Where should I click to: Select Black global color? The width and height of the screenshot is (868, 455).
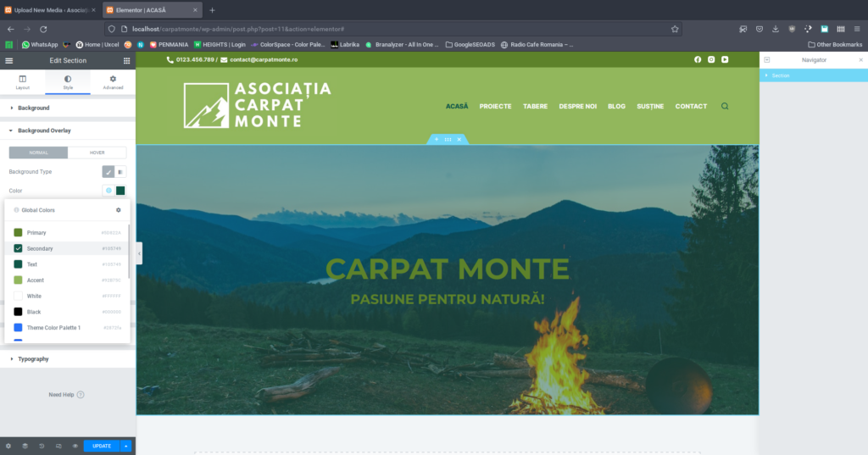tap(67, 312)
